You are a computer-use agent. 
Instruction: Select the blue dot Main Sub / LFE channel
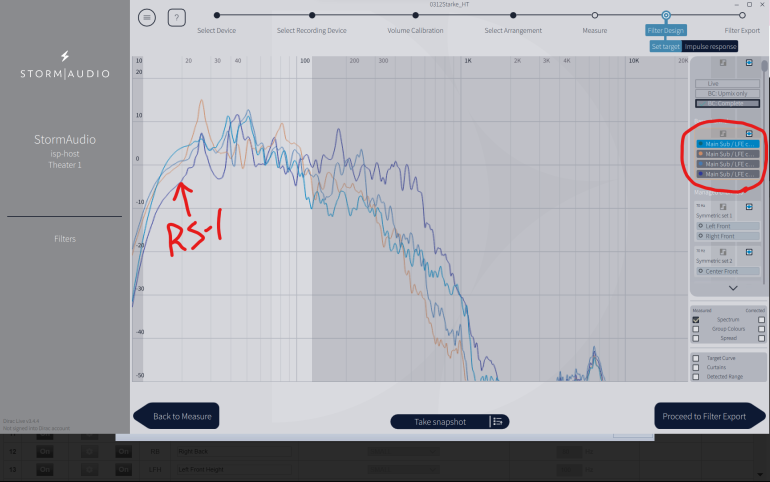tap(727, 164)
